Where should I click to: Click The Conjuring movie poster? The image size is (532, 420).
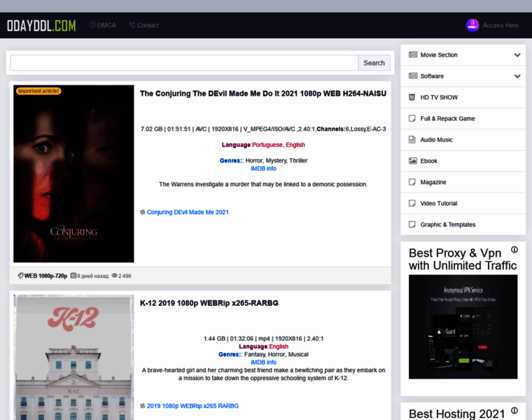click(73, 174)
